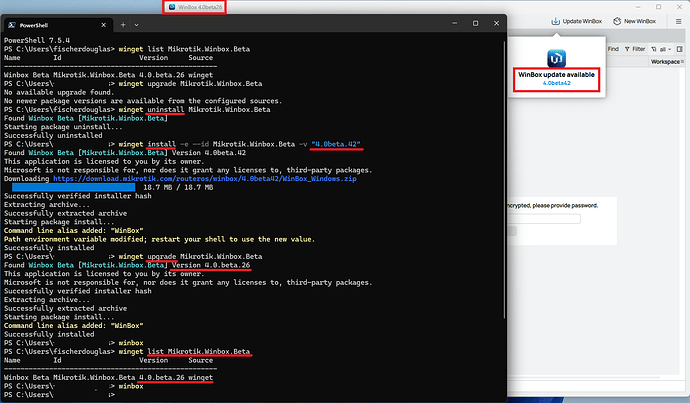Expand the terminal profile dropdown chevron

136,25
